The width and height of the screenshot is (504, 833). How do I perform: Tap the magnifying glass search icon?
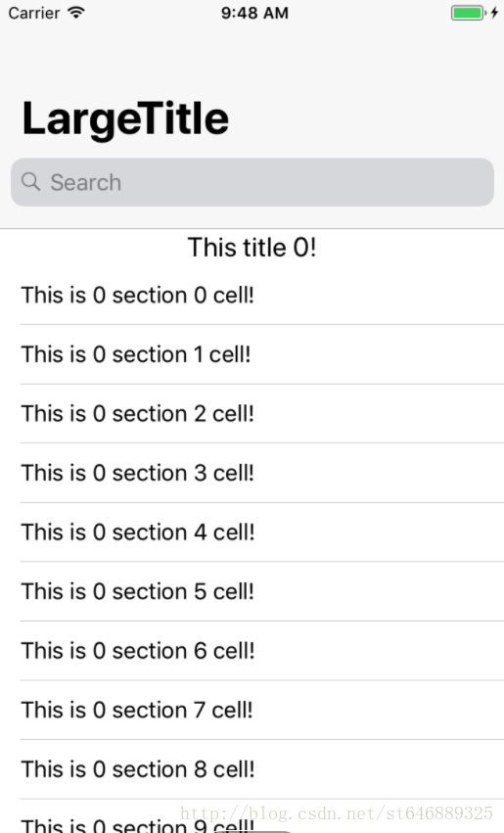click(30, 182)
